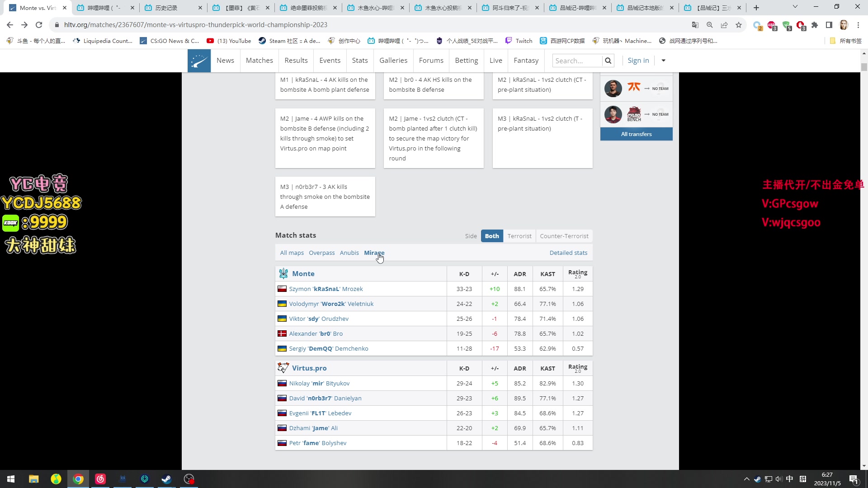Open the Live page
The height and width of the screenshot is (488, 868).
coord(496,61)
